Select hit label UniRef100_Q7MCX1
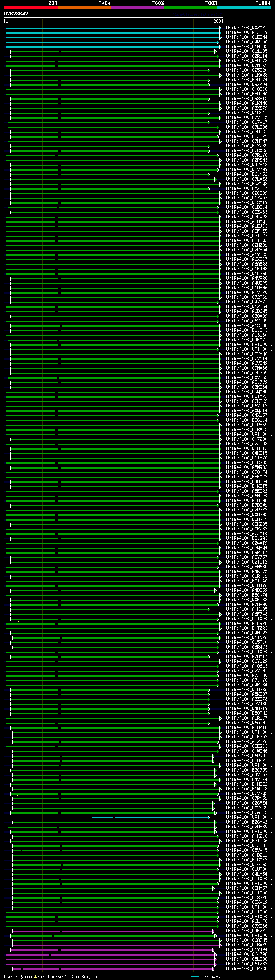 pyautogui.click(x=247, y=66)
